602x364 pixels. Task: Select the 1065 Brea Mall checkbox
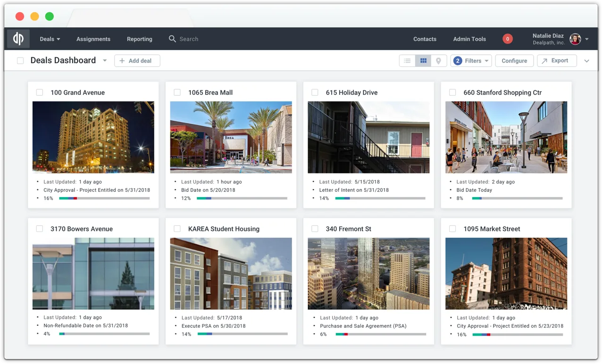coord(177,92)
